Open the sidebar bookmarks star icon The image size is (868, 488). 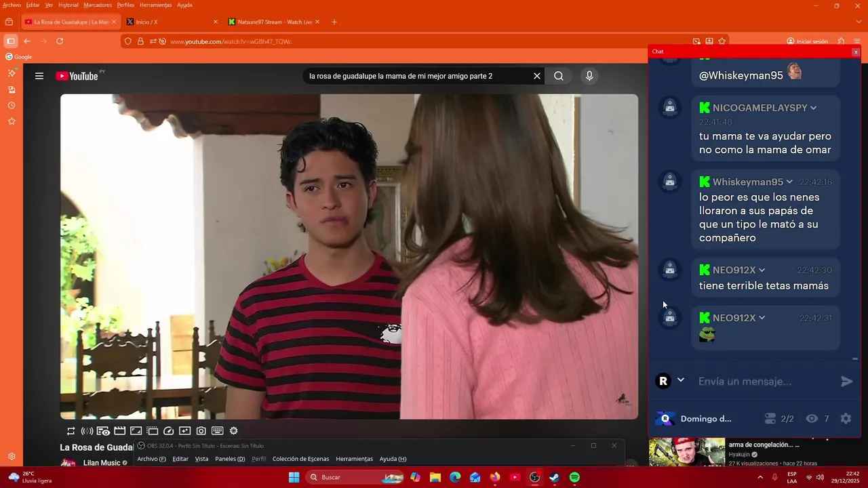pos(12,121)
